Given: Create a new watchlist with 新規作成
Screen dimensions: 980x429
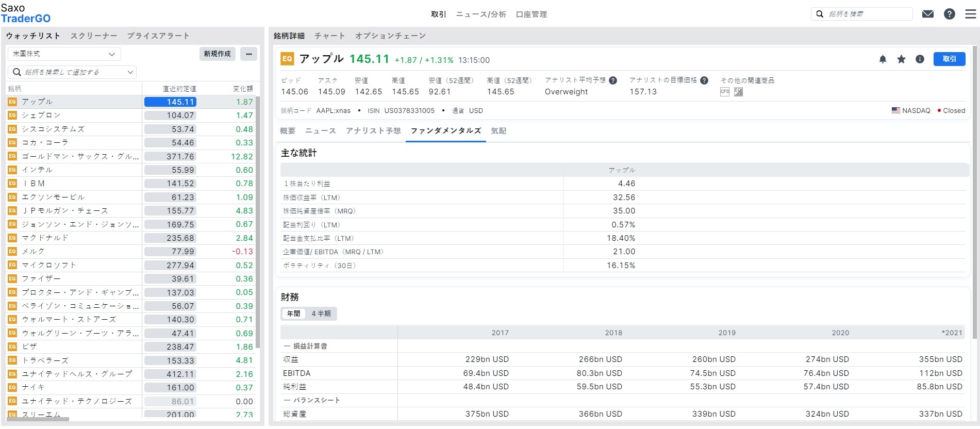Looking at the screenshot, I should click(x=217, y=54).
